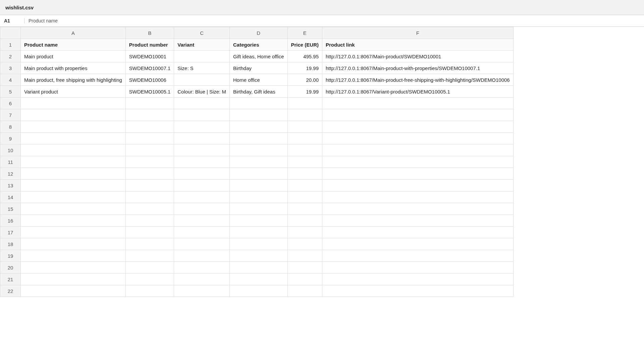Select column D header
This screenshot has height=362, width=644.
click(258, 33)
